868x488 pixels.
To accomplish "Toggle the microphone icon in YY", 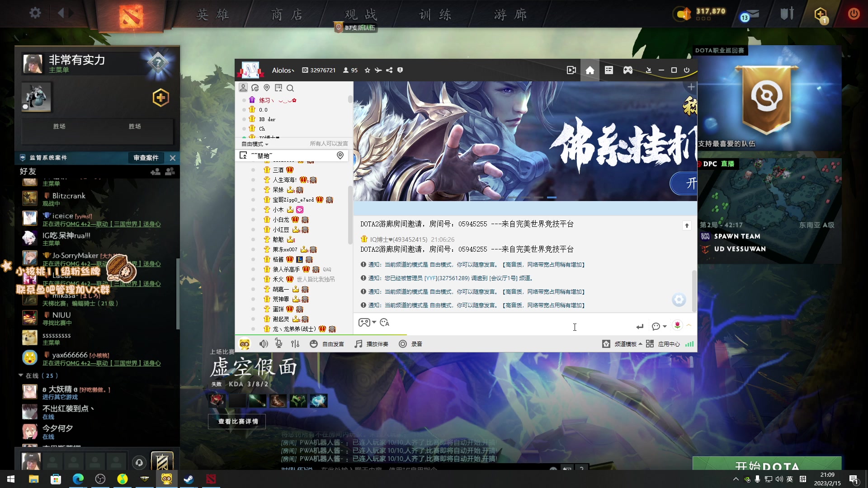I will 279,344.
